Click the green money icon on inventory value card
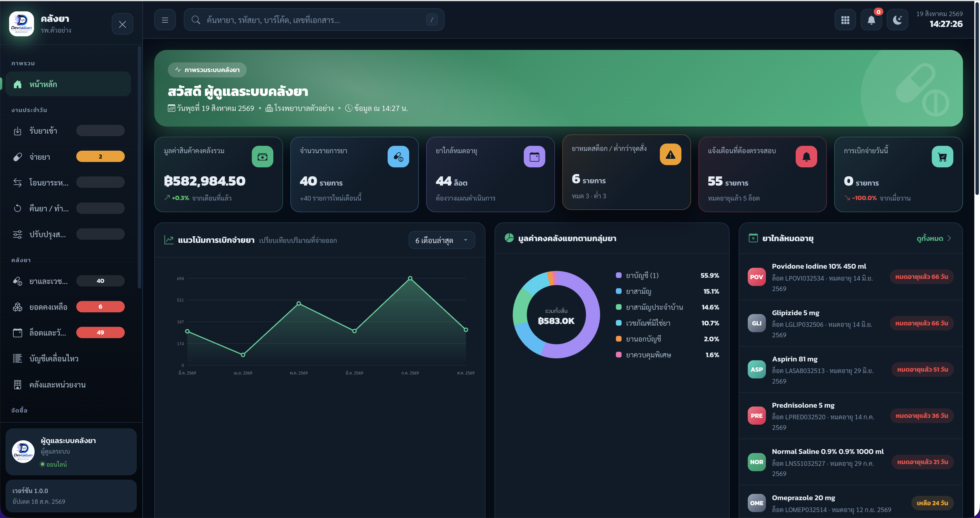 [263, 156]
